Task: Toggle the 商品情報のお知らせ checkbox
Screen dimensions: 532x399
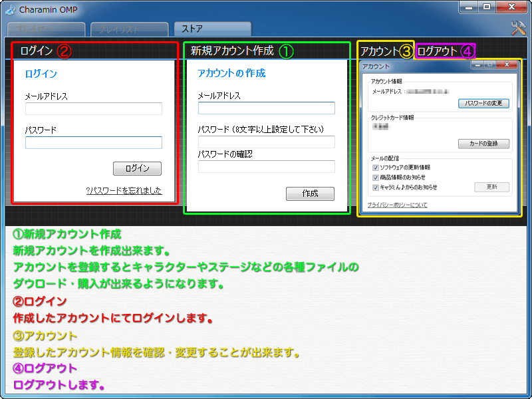Action: (376, 178)
